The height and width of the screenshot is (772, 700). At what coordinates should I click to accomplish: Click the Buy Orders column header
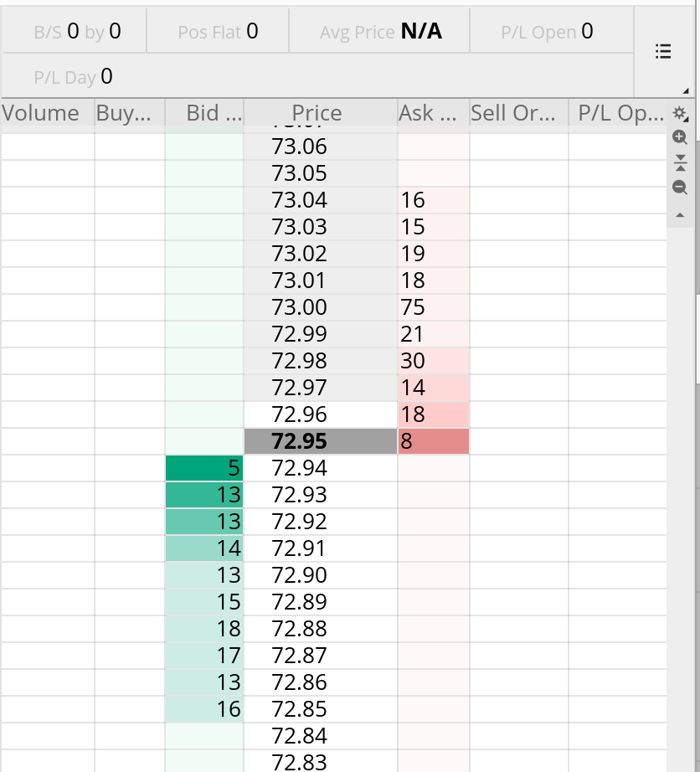pyautogui.click(x=124, y=113)
